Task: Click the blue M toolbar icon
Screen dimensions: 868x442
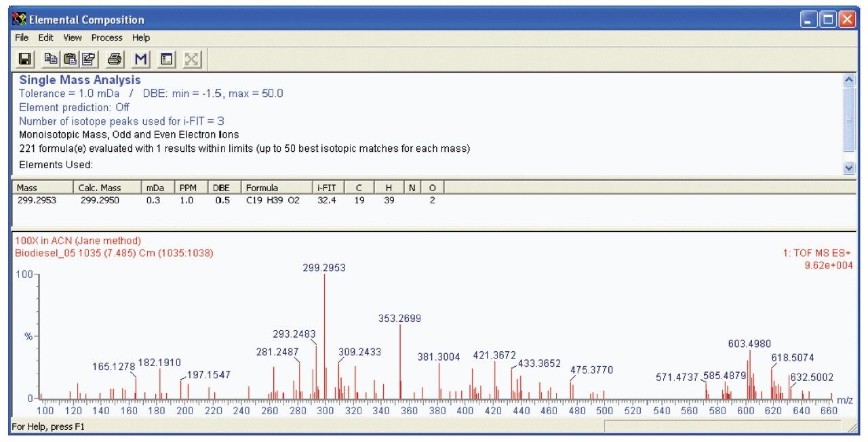Action: 140,59
